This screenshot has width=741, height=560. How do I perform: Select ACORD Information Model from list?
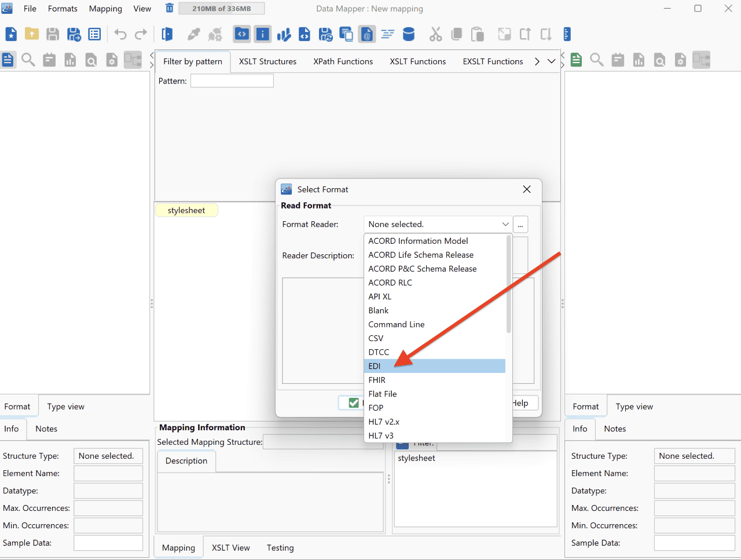[435, 241]
